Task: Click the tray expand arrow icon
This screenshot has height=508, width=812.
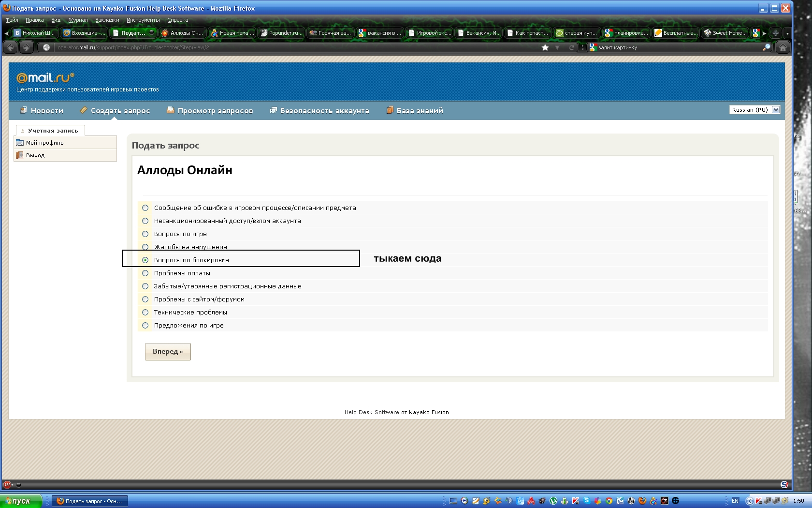Action: (749, 501)
